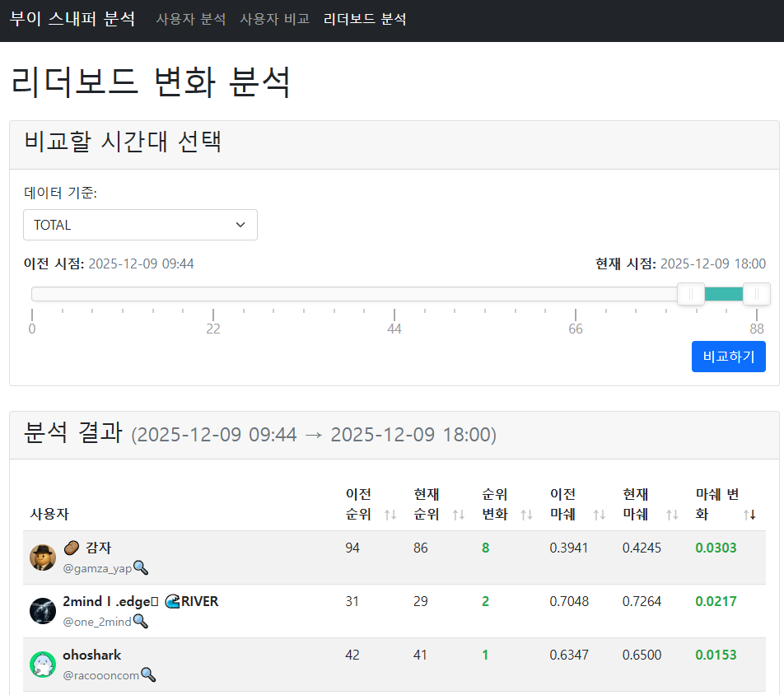This screenshot has width=784, height=695.
Task: Click the left slider handle (이전 시점)
Action: pyautogui.click(x=691, y=294)
